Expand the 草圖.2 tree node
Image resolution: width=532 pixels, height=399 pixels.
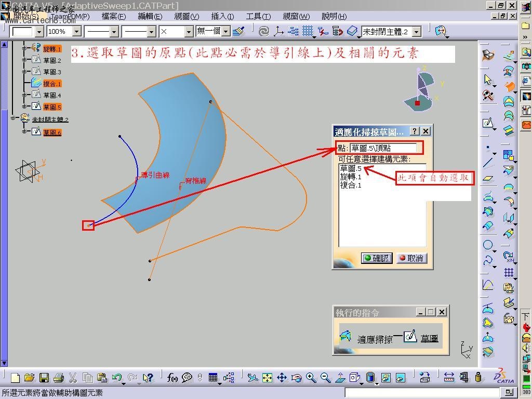click(x=24, y=60)
